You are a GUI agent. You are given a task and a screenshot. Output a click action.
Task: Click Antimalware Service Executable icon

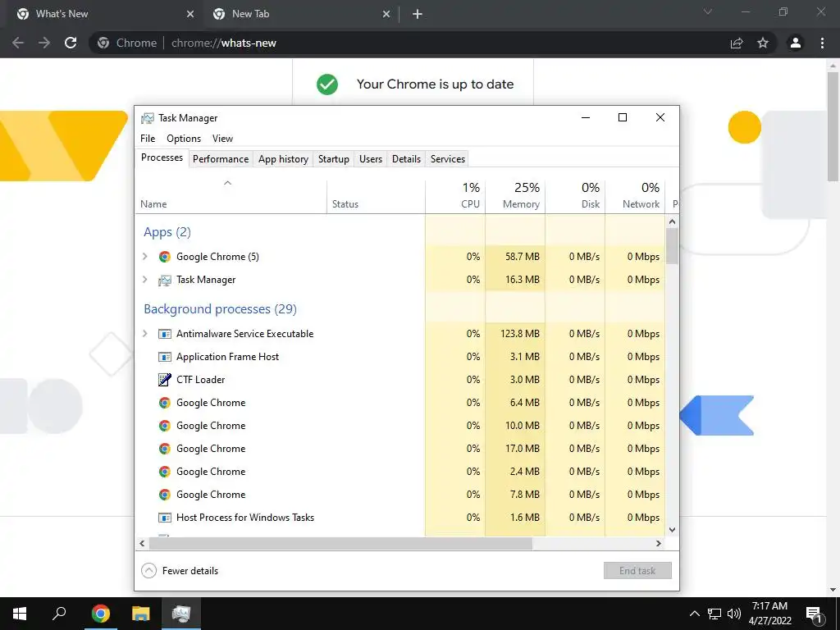pos(164,334)
